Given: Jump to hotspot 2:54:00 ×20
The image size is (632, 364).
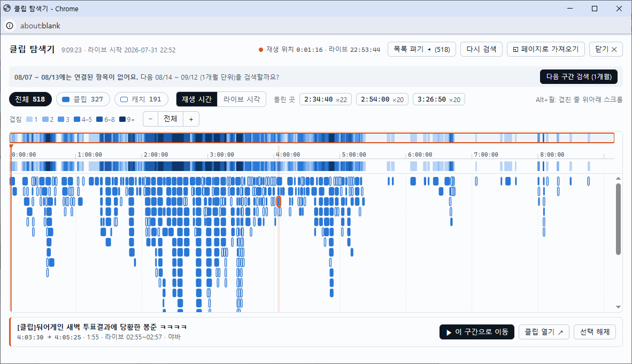Looking at the screenshot, I should coord(382,99).
